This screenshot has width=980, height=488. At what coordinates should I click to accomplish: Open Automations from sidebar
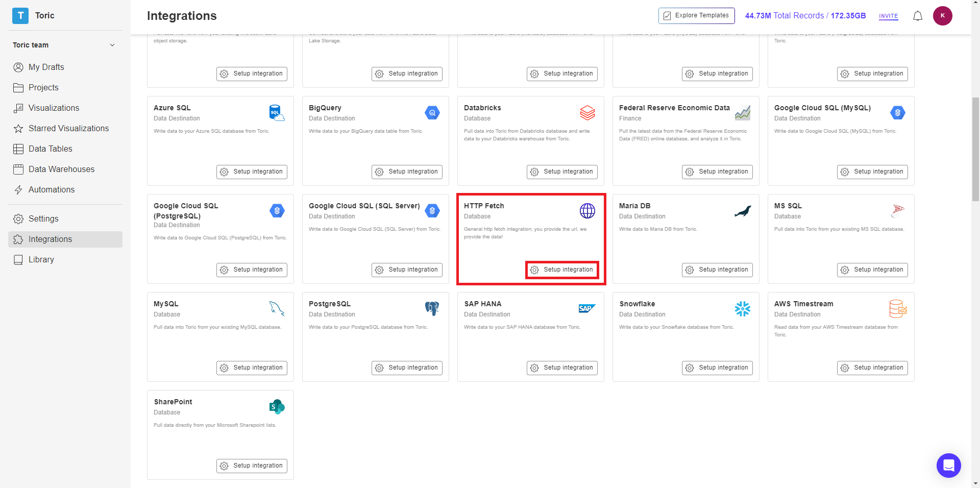pyautogui.click(x=65, y=189)
